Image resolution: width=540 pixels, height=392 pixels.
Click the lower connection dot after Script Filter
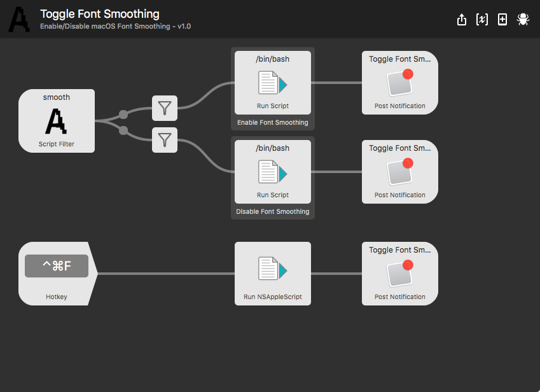[123, 130]
